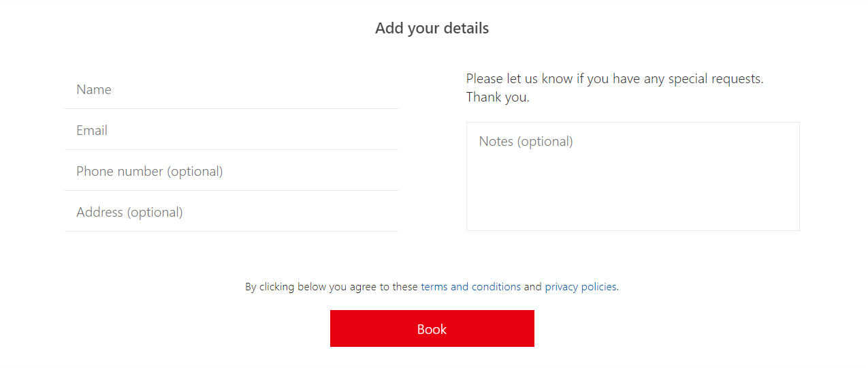Read the privacy policies page
868x368 pixels.
(x=580, y=287)
